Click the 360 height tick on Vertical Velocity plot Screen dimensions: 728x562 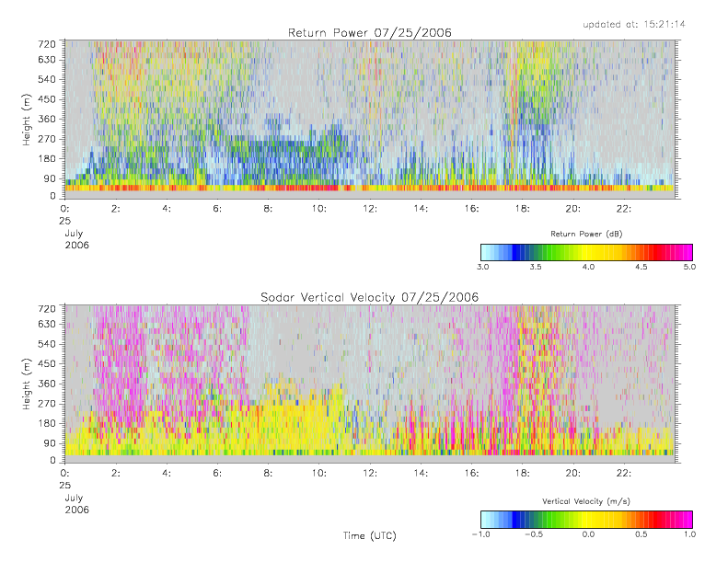tap(46, 384)
